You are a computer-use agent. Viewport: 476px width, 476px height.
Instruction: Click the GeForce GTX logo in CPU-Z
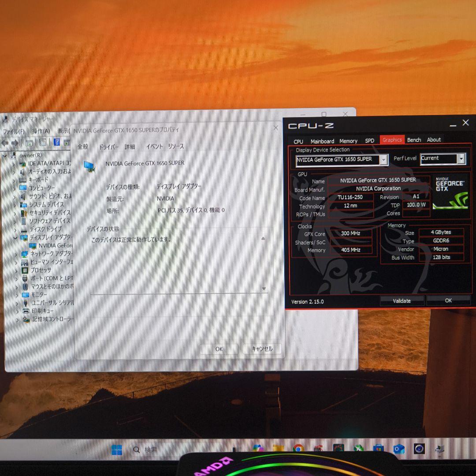(450, 194)
